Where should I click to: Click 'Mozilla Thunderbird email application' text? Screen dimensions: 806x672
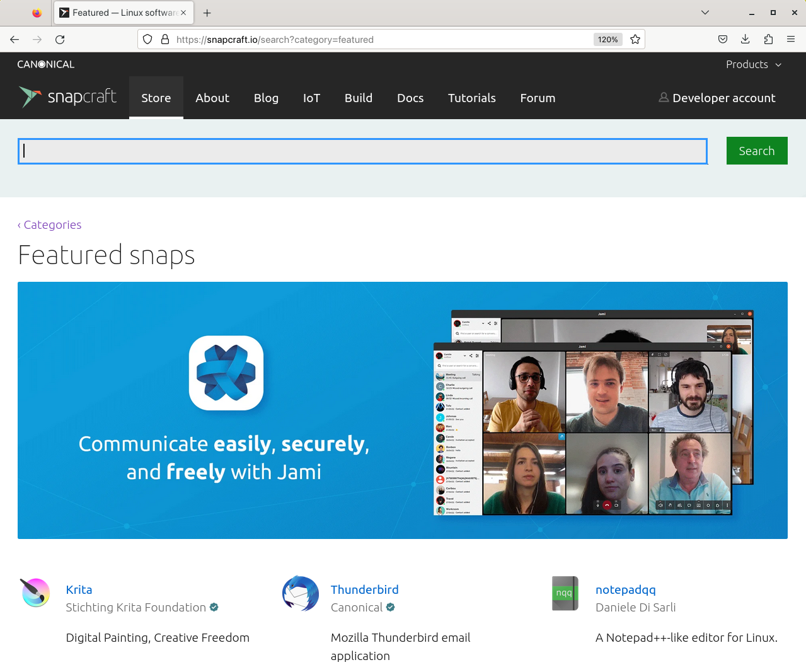click(400, 646)
